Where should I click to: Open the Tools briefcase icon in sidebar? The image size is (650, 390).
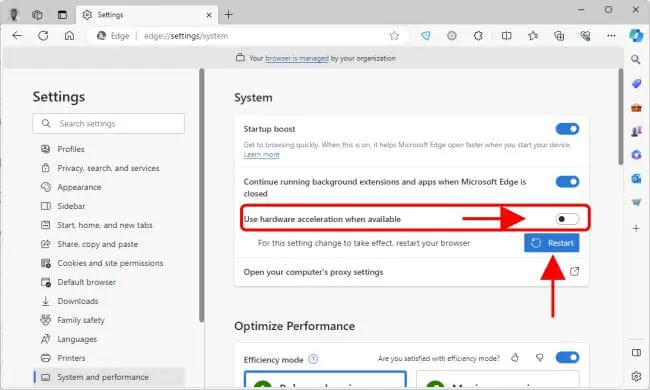tap(636, 108)
